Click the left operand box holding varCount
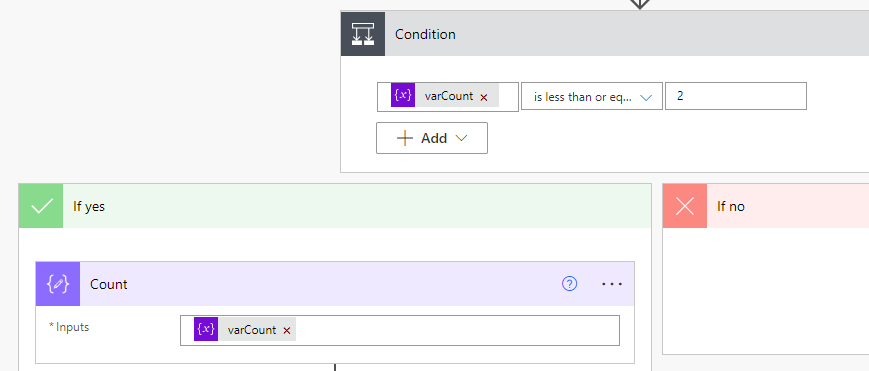Viewport: 869px width, 371px height. pos(448,96)
